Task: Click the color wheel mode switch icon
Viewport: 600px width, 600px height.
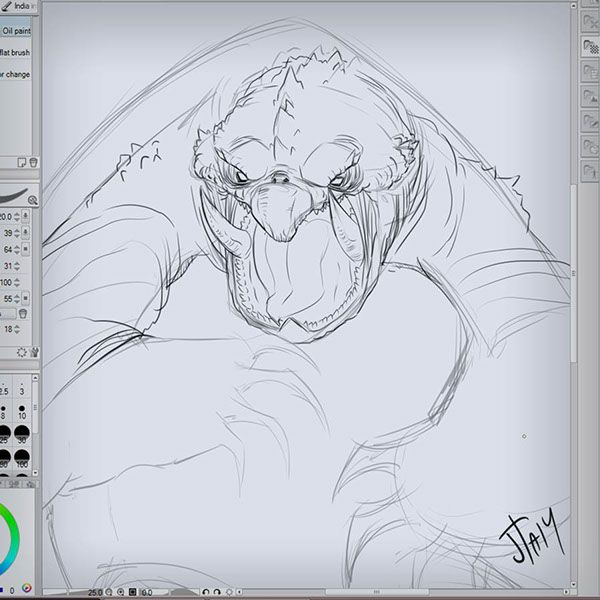Action: pyautogui.click(x=26, y=587)
